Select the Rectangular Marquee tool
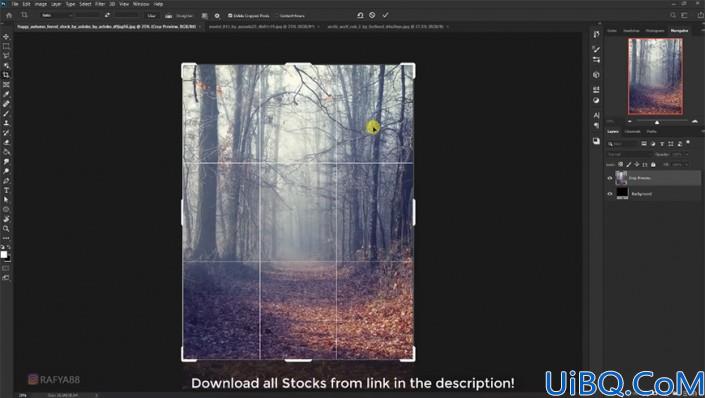The image size is (705, 398). click(6, 46)
